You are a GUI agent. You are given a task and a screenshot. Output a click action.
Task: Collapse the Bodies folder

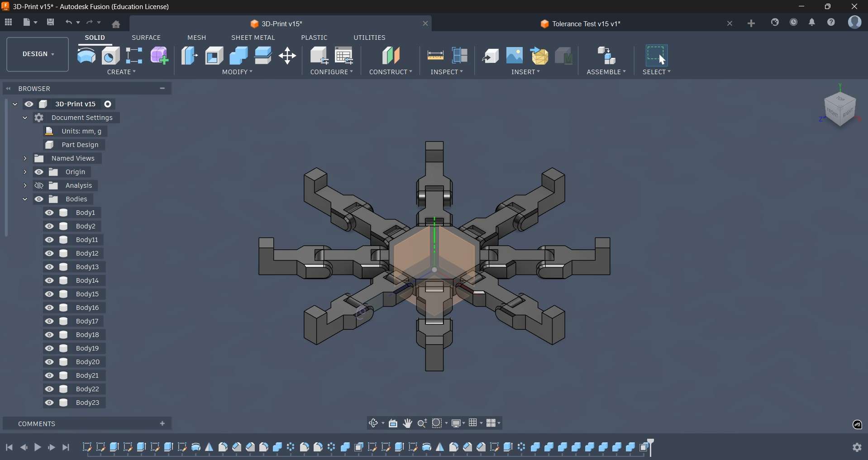(x=25, y=199)
